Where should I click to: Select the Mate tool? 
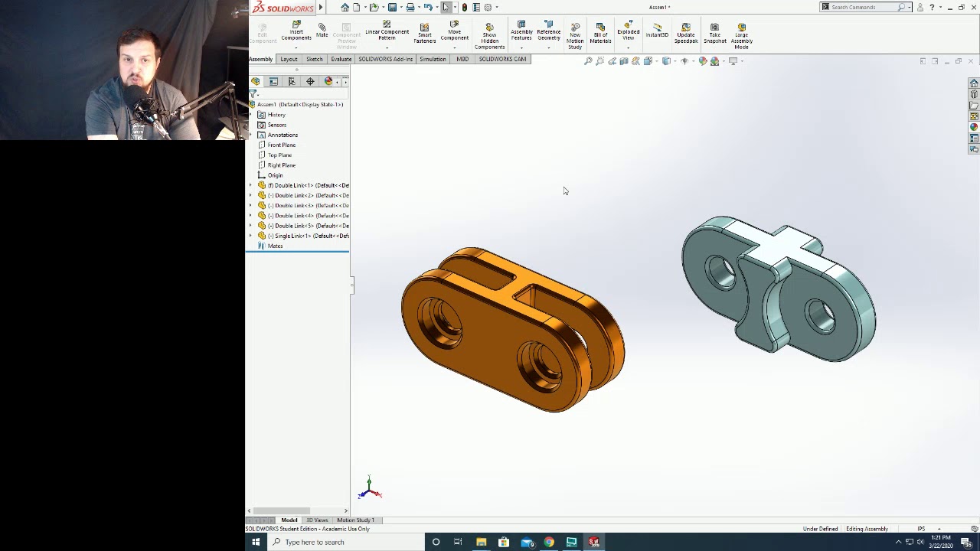[x=322, y=31]
